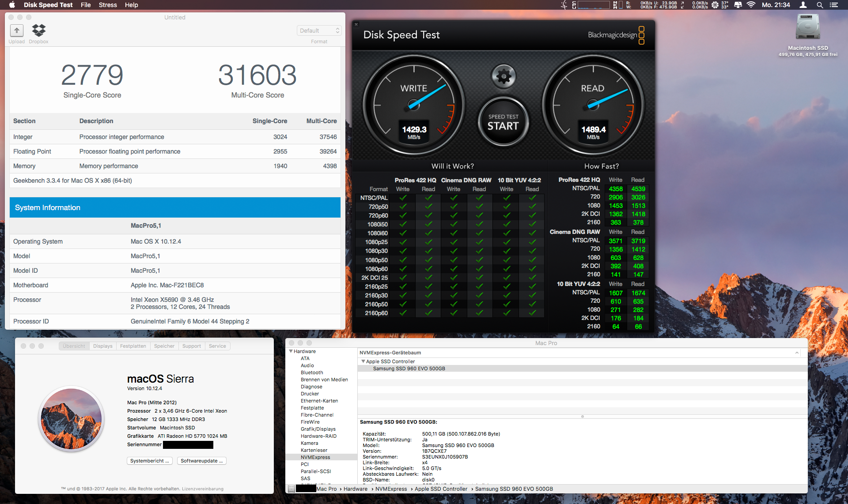Open Notification Center list icon

pyautogui.click(x=834, y=5)
